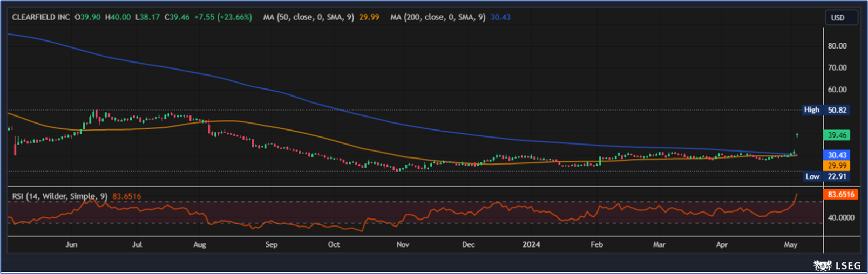The image size is (868, 274).
Task: Click the MA 50 indicator legend
Action: (x=308, y=17)
